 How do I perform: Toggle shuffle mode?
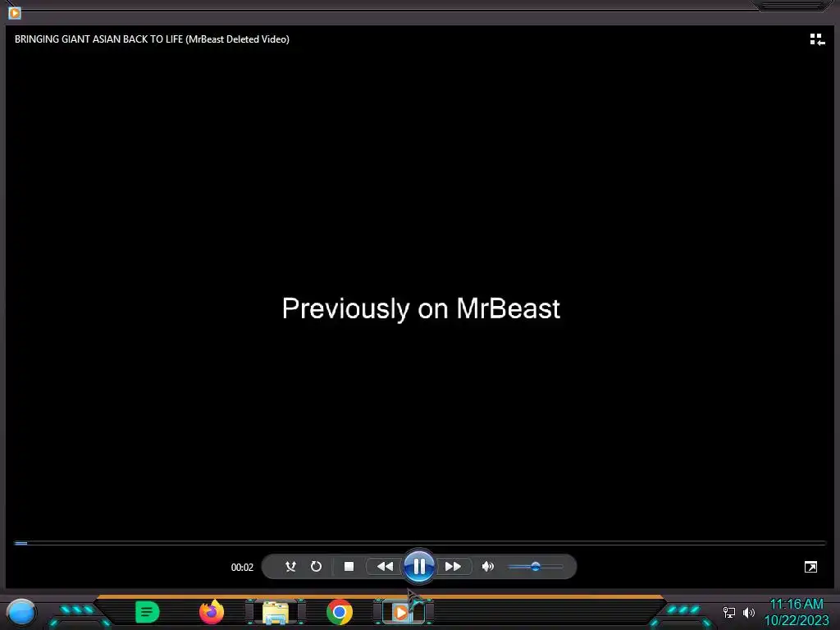pos(290,566)
